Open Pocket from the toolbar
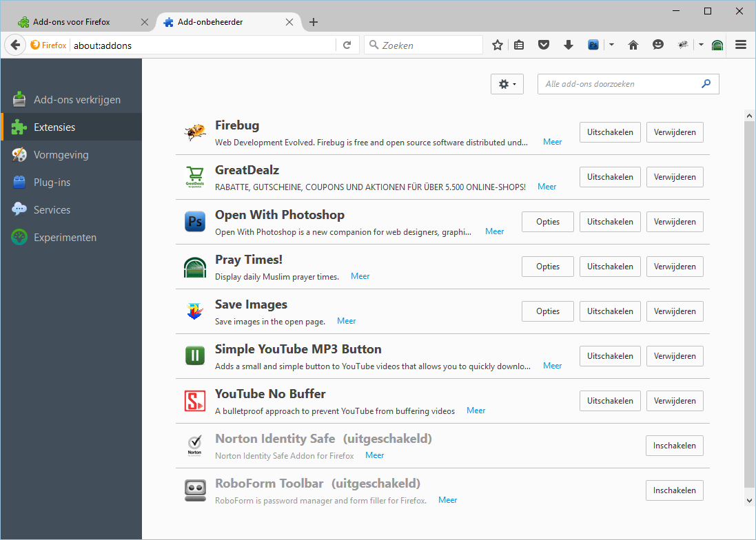Screen dimensions: 756x540 coord(544,44)
